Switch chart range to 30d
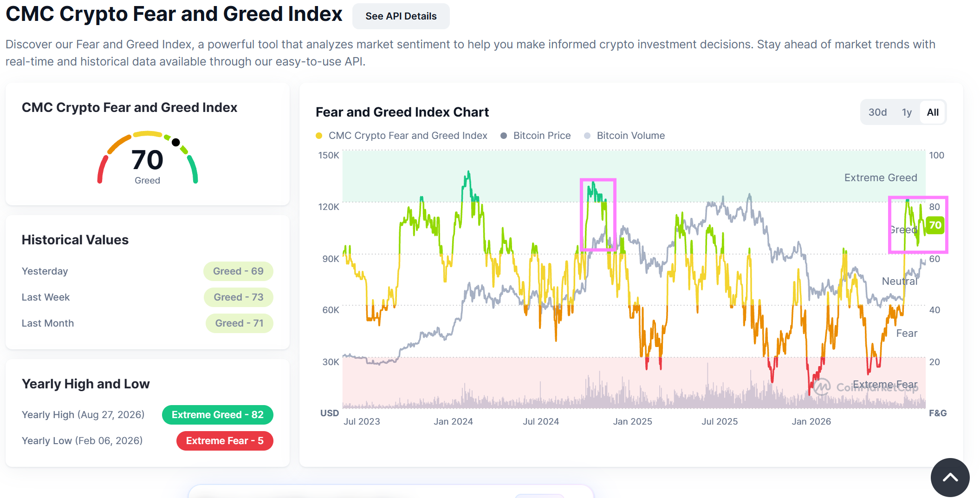980x498 pixels. (x=877, y=112)
